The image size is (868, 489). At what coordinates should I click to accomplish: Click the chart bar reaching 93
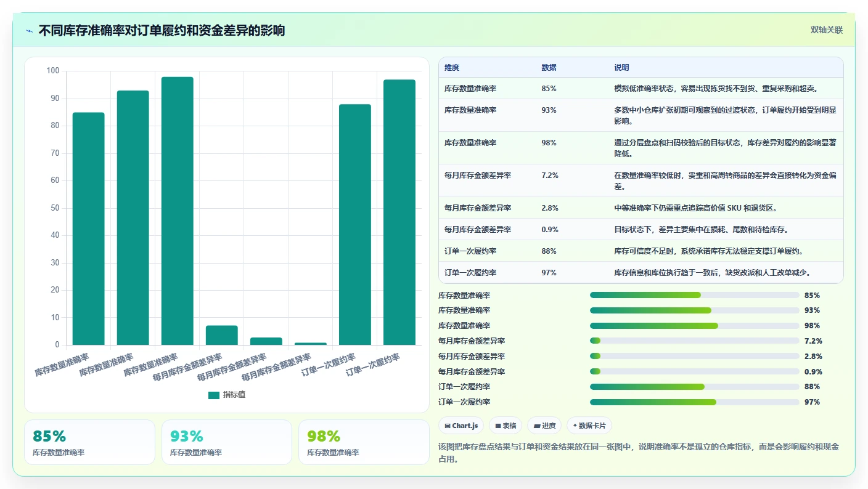(x=133, y=217)
